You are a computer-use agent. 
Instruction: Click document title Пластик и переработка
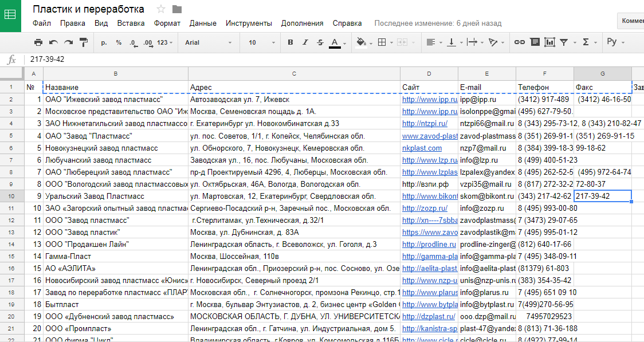coord(88,9)
